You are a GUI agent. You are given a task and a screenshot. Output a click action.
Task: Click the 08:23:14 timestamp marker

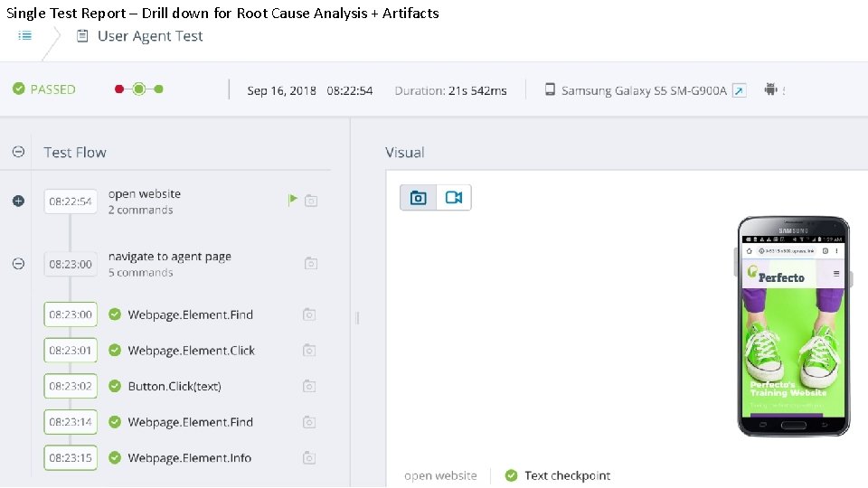pyautogui.click(x=71, y=422)
